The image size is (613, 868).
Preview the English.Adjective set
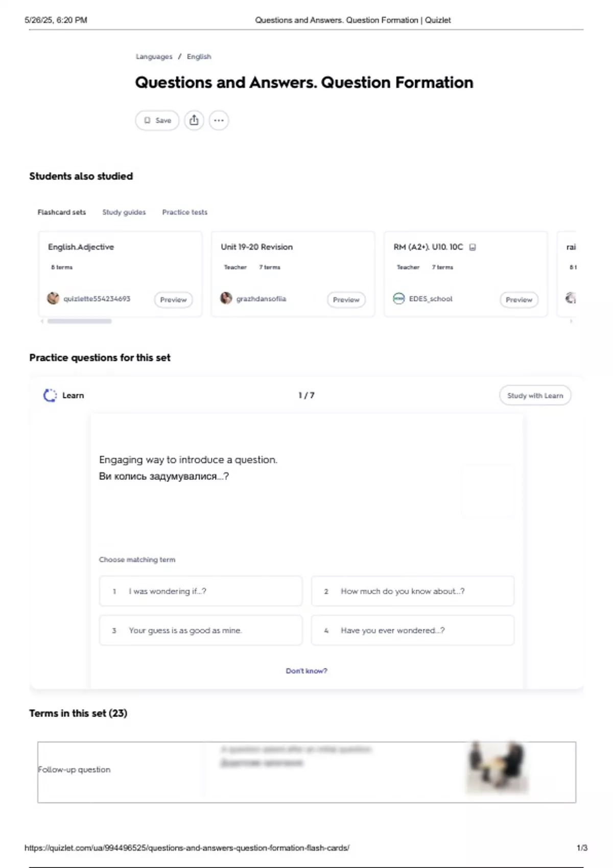point(174,300)
